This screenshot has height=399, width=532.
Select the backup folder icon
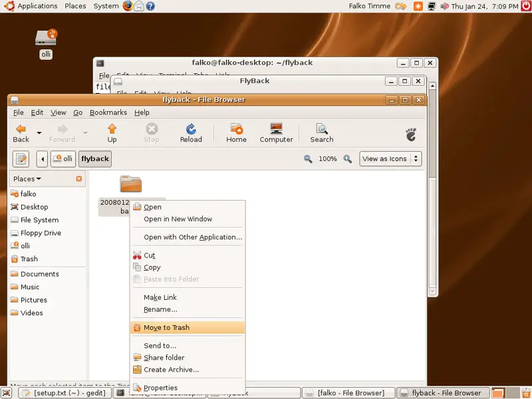[x=130, y=184]
